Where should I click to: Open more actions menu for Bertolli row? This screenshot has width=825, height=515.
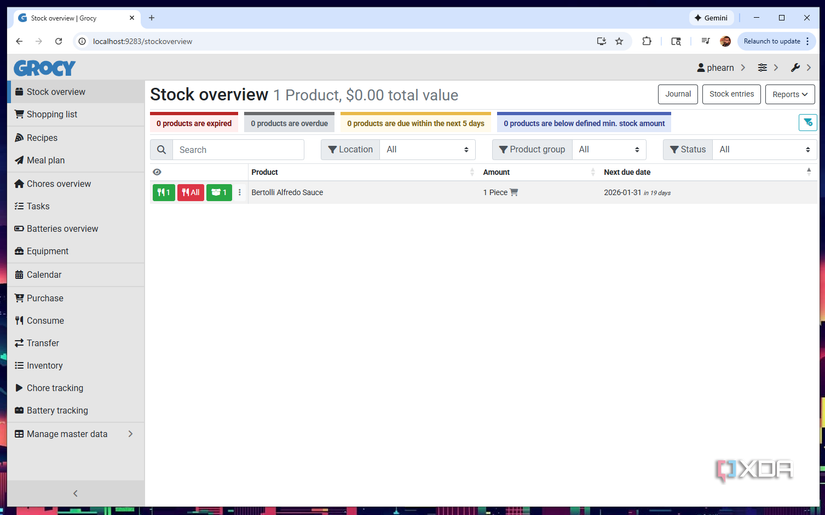coord(240,193)
